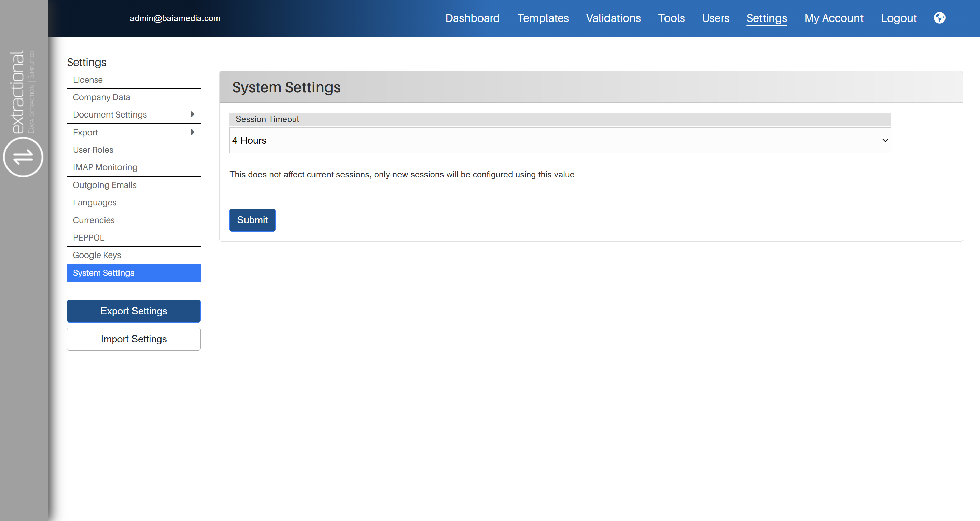Go to the Templates page
The height and width of the screenshot is (521, 980).
[x=543, y=18]
